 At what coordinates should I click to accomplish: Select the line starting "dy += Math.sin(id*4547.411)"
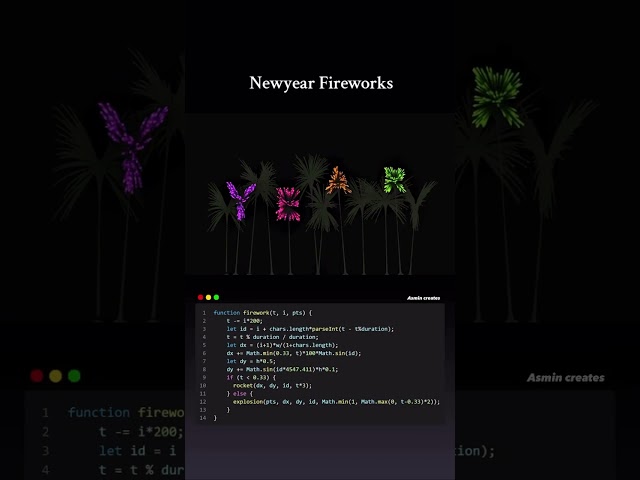click(282, 369)
